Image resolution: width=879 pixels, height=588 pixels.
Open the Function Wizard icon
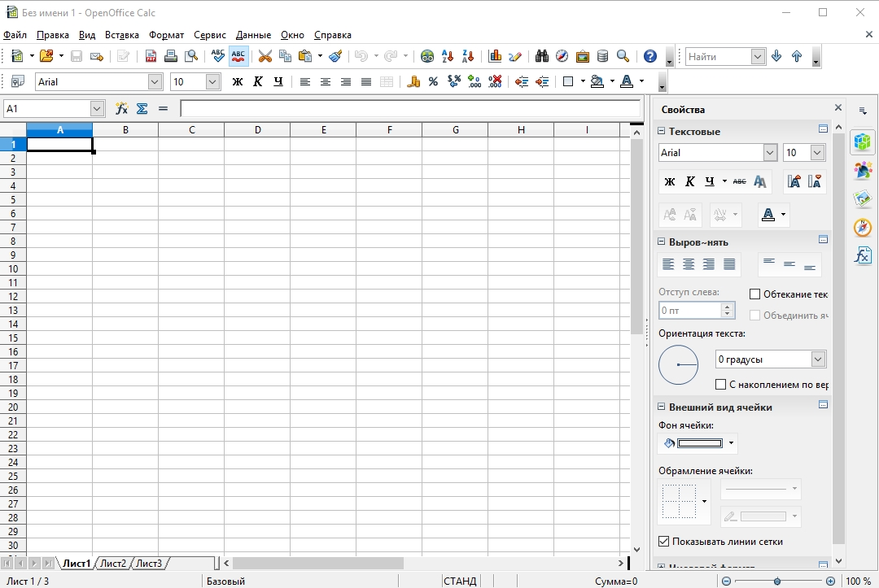point(122,108)
